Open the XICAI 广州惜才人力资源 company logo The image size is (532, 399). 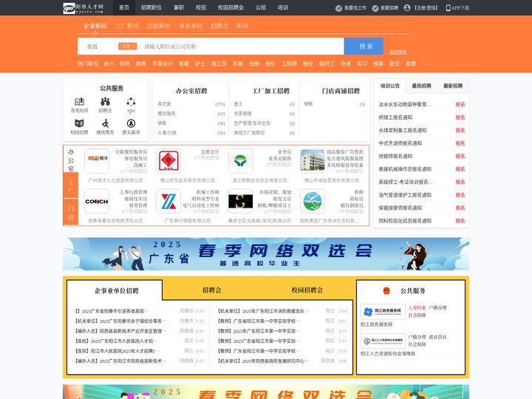(97, 161)
